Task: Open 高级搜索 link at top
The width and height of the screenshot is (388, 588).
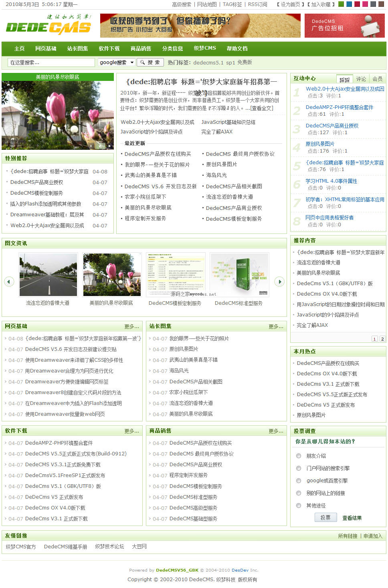Action: click(182, 4)
